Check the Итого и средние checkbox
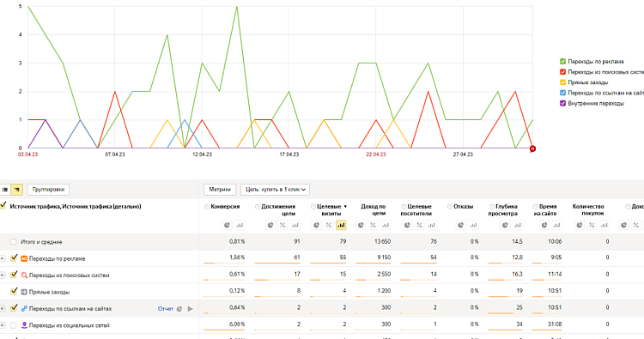644x339 pixels. tap(14, 242)
